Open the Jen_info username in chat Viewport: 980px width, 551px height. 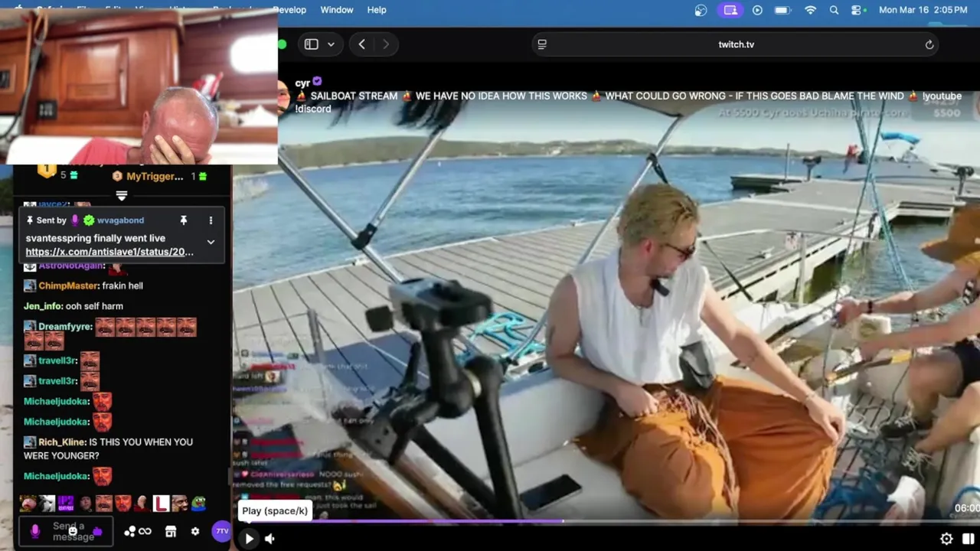coord(42,306)
